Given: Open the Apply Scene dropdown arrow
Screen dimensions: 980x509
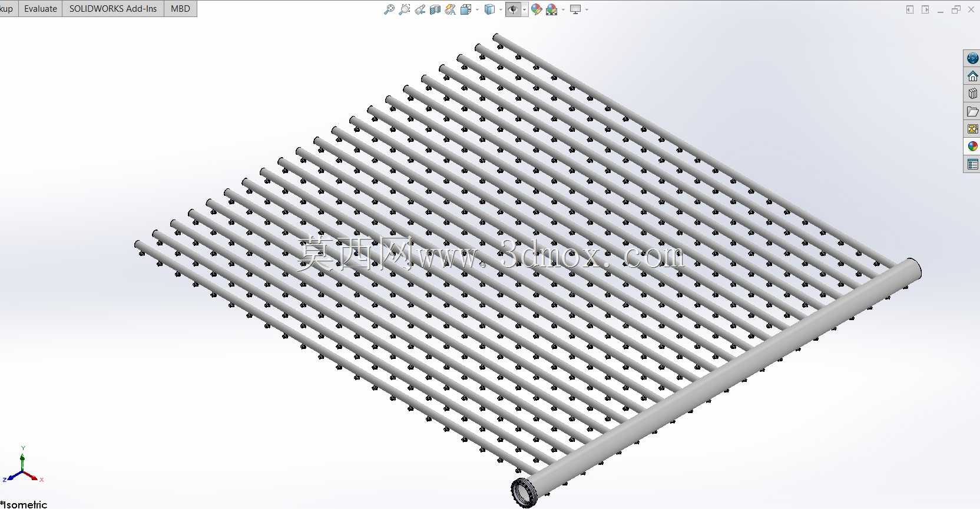Looking at the screenshot, I should [x=563, y=9].
